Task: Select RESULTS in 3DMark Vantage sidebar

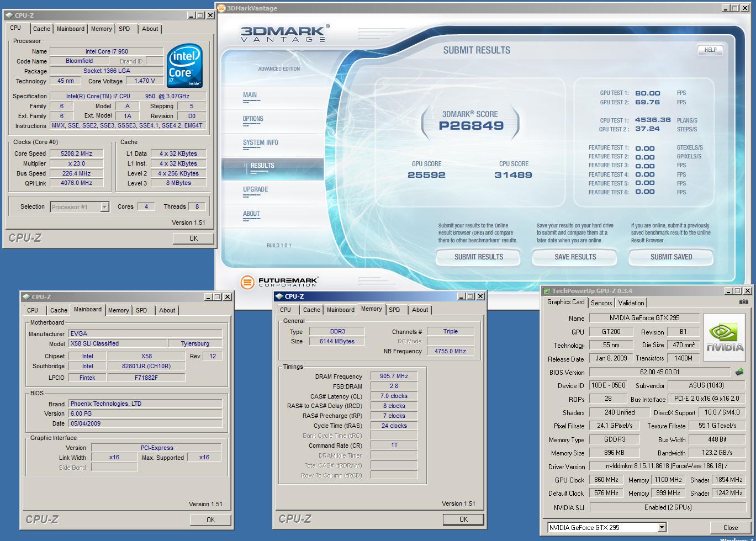Action: pyautogui.click(x=262, y=166)
